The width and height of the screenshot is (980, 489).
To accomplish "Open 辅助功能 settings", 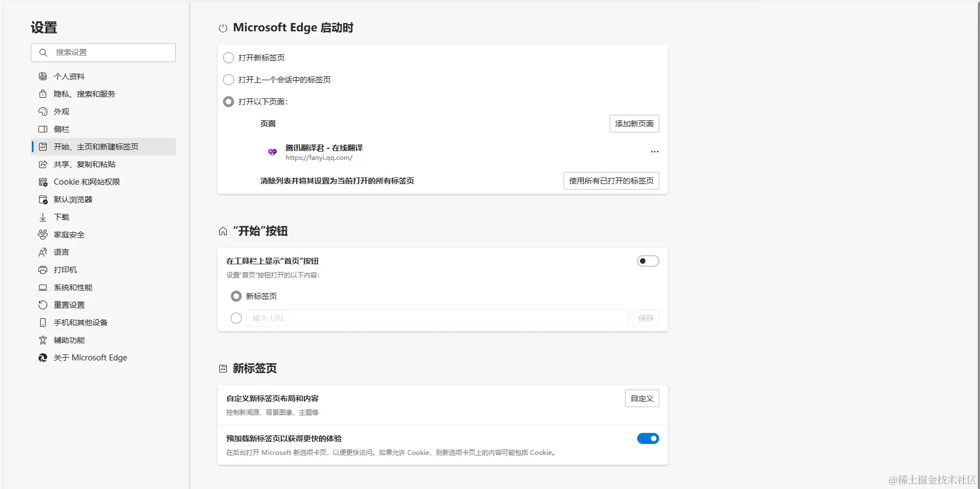I will (x=103, y=340).
